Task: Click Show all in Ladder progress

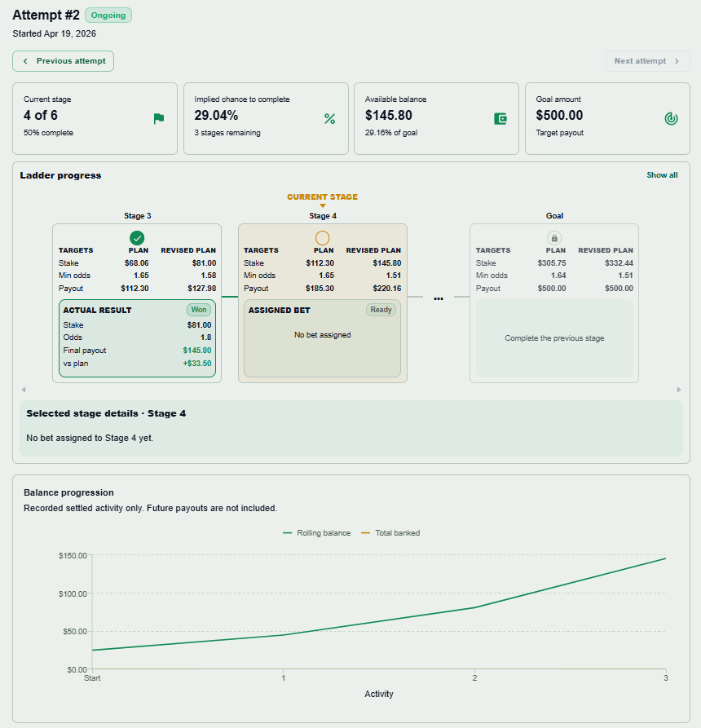Action: click(662, 175)
